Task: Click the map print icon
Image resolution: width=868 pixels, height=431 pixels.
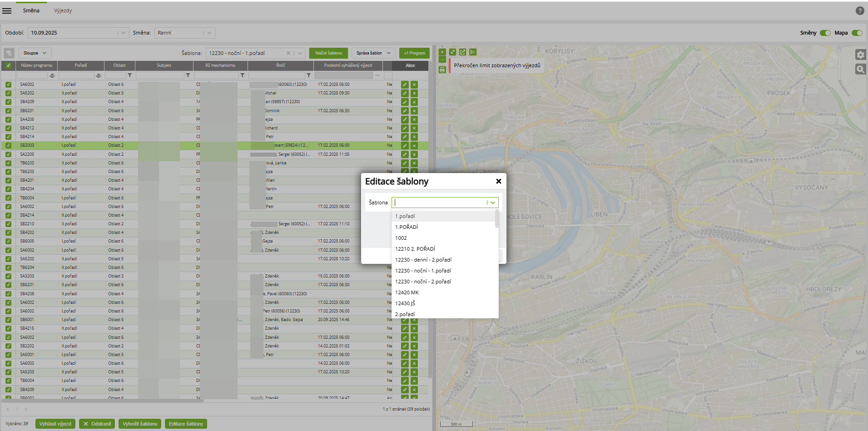Action: pyautogui.click(x=442, y=69)
